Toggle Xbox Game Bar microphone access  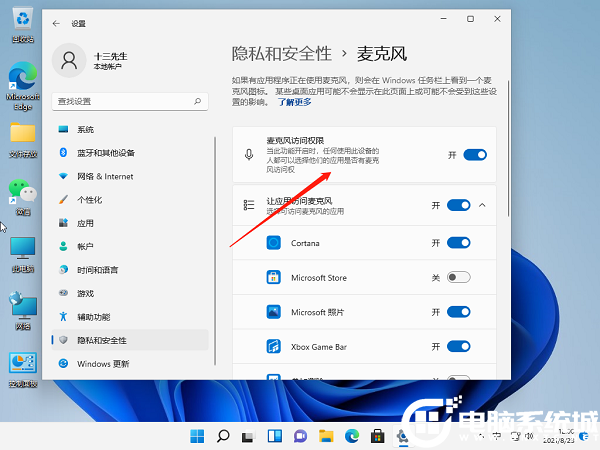[x=458, y=346]
